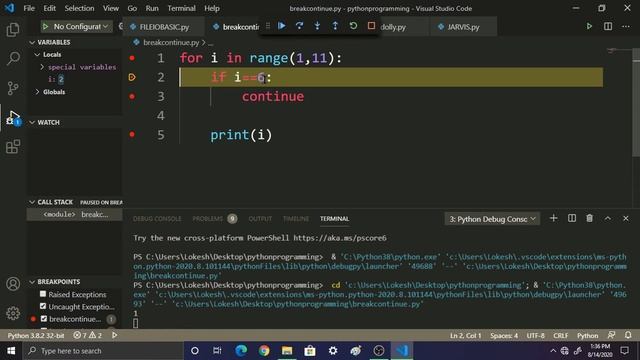Open Source Control view in activity bar
The image size is (640, 360).
(x=13, y=88)
